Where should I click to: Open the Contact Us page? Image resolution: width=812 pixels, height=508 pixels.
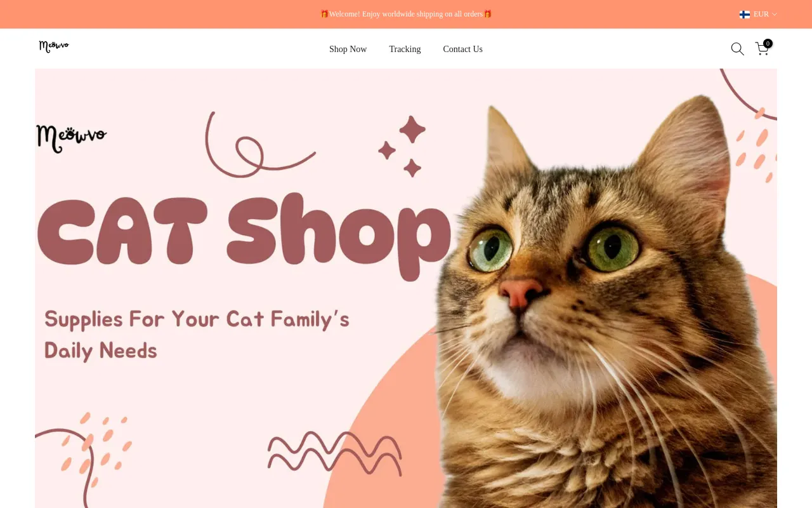462,49
